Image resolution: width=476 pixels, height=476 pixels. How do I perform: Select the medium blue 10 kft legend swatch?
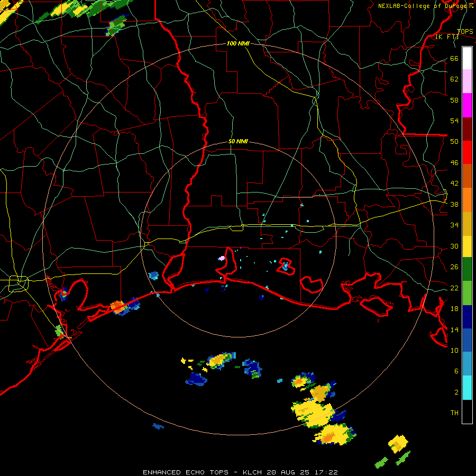[467, 340]
